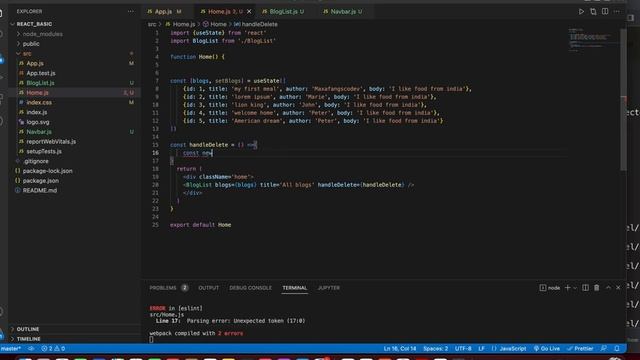Open feedback icon in the status bar
Screen dimensions: 640x360
[604, 349]
